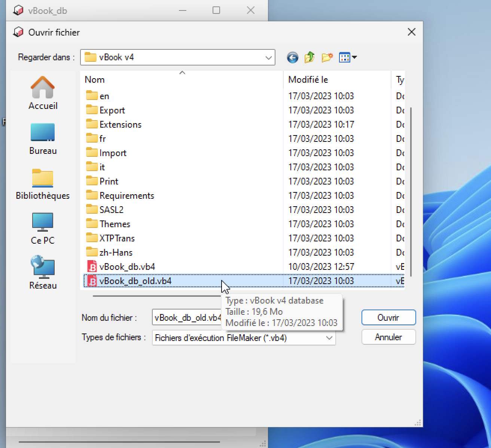Select the Themes folder name
Image resolution: width=491 pixels, height=448 pixels.
pyautogui.click(x=115, y=224)
